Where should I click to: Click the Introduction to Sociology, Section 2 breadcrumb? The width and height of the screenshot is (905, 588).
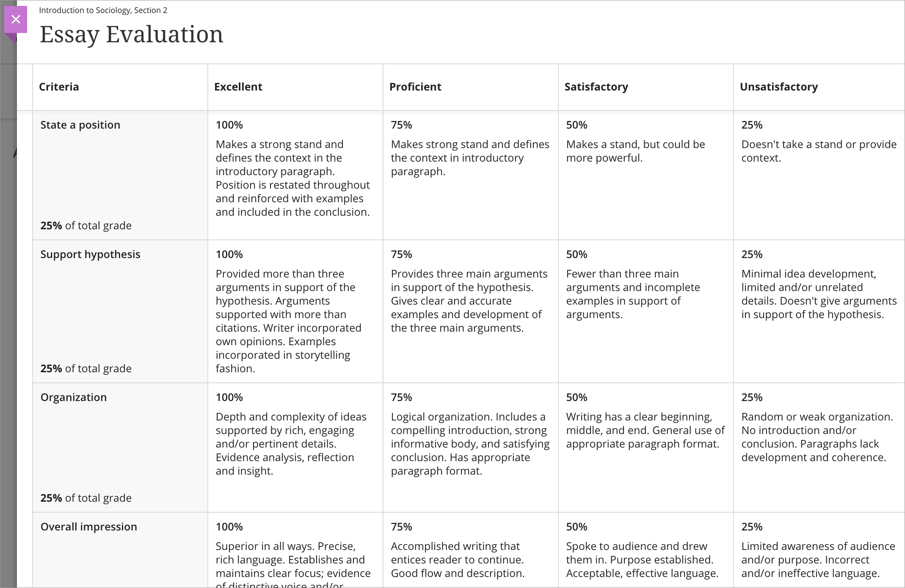point(103,10)
